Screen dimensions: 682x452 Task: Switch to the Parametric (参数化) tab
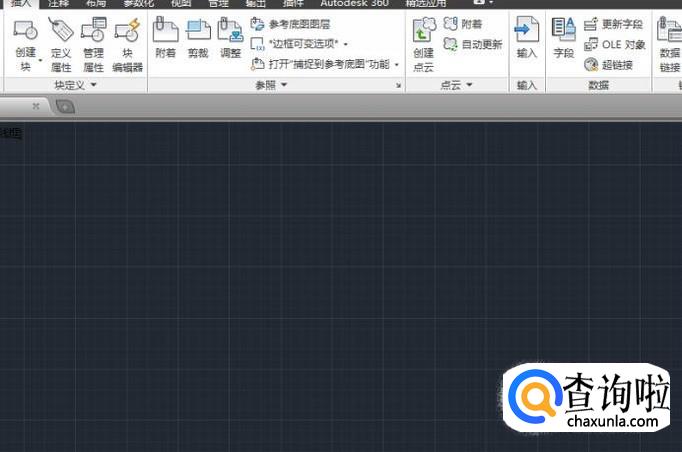(138, 3)
